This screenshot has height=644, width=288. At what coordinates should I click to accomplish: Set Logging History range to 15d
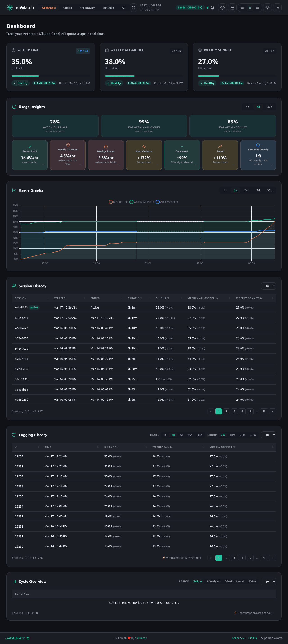click(190, 435)
